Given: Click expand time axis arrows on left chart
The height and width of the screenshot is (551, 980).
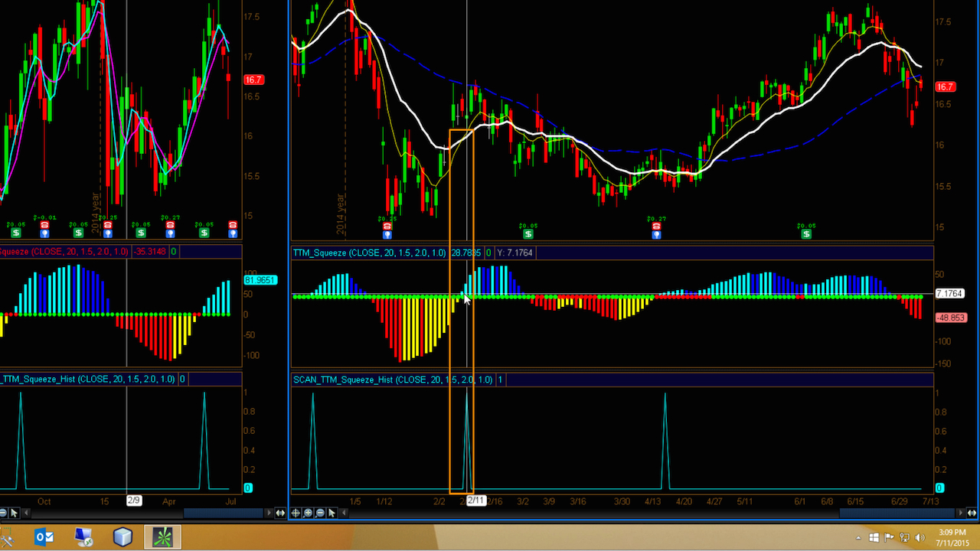Looking at the screenshot, I should (x=280, y=513).
